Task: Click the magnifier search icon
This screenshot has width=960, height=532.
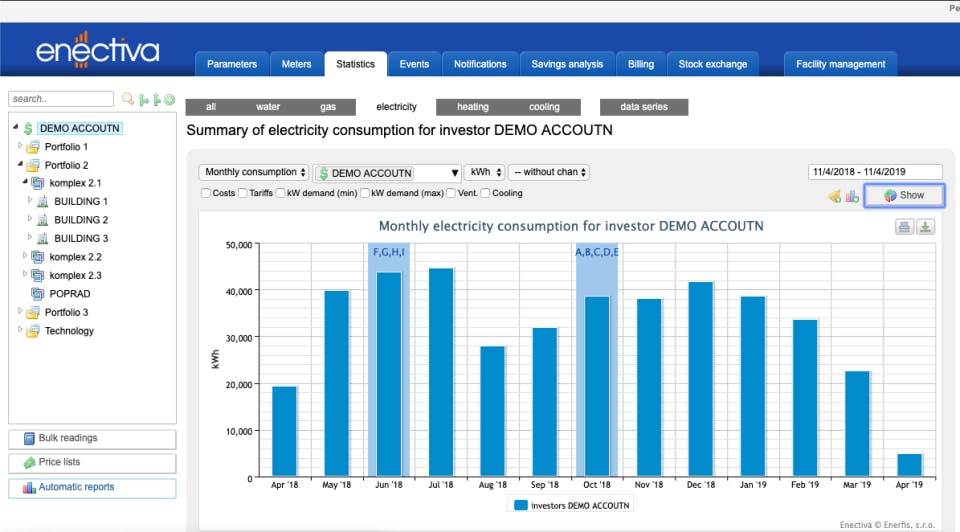Action: tap(127, 99)
